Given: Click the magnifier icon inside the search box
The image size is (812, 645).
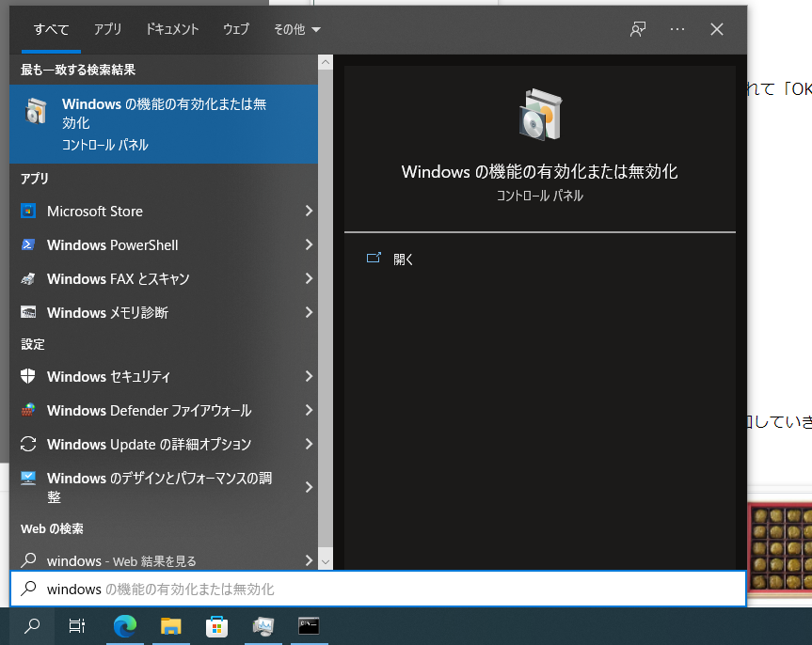Looking at the screenshot, I should [29, 589].
